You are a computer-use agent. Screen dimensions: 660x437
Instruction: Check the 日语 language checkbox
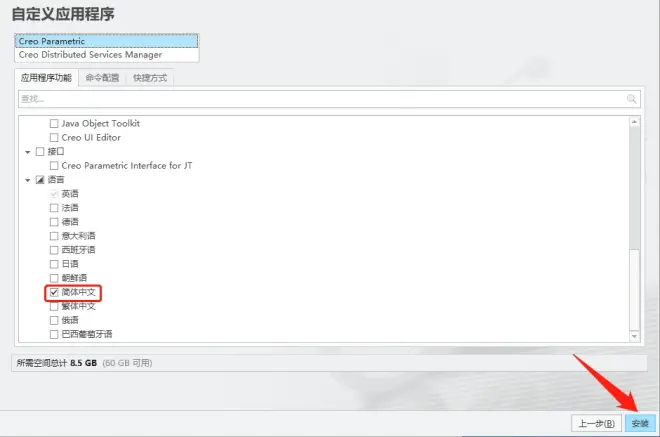[54, 264]
